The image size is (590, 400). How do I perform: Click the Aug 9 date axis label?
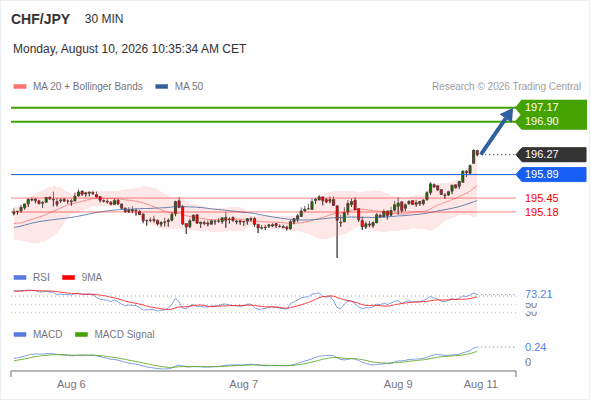click(x=398, y=384)
